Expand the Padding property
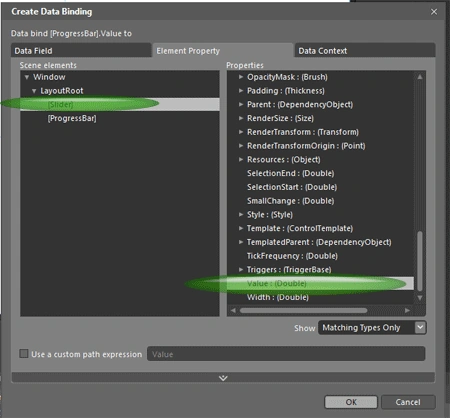This screenshot has width=450, height=418. coord(241,91)
